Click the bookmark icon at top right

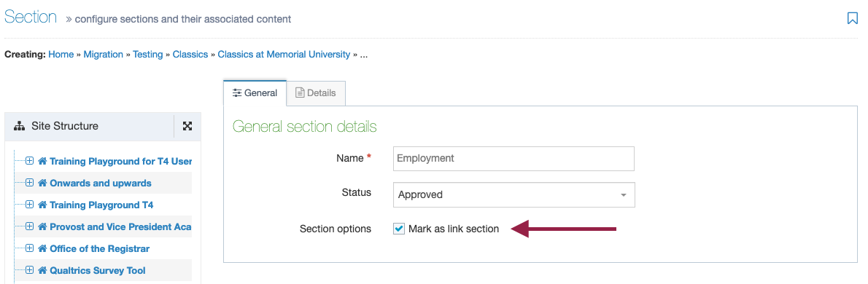852,18
